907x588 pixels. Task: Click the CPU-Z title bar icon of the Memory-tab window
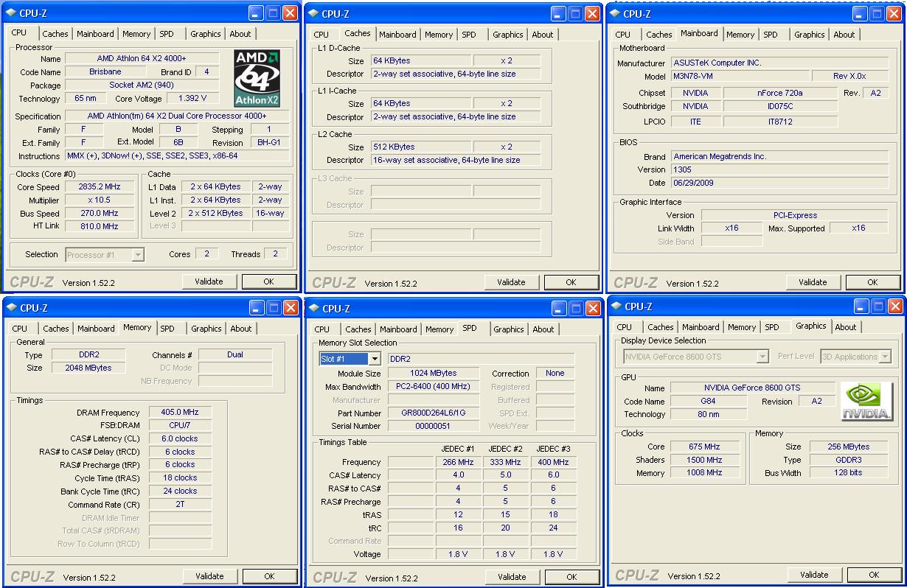[x=12, y=308]
